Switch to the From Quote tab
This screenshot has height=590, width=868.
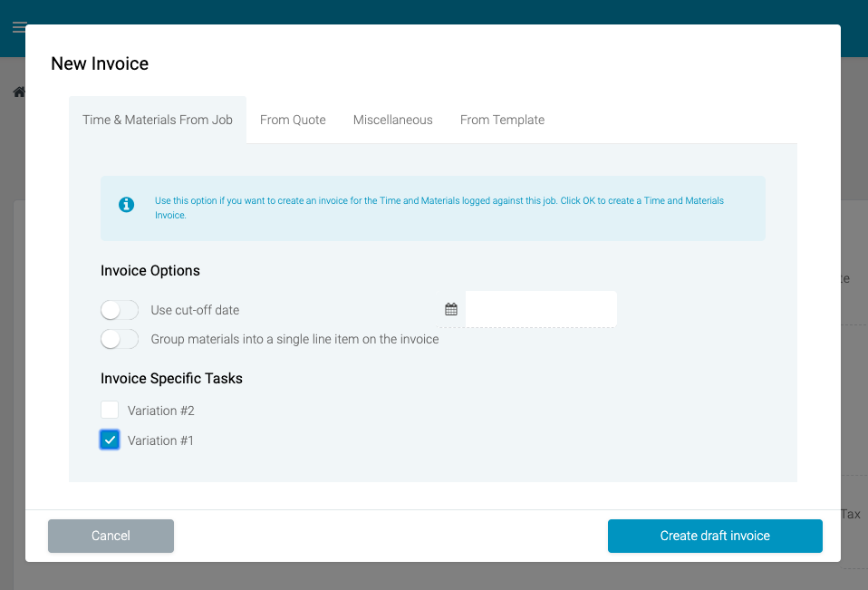click(x=293, y=120)
